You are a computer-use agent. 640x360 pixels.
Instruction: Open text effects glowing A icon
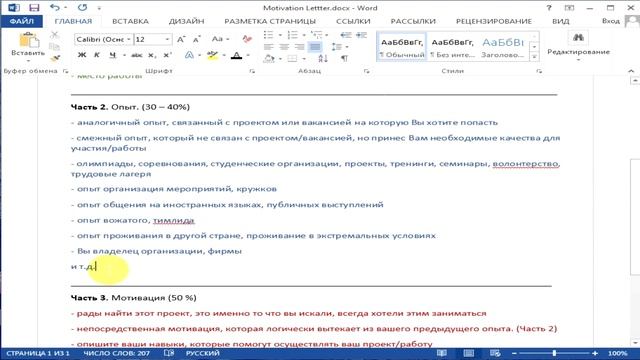(189, 56)
